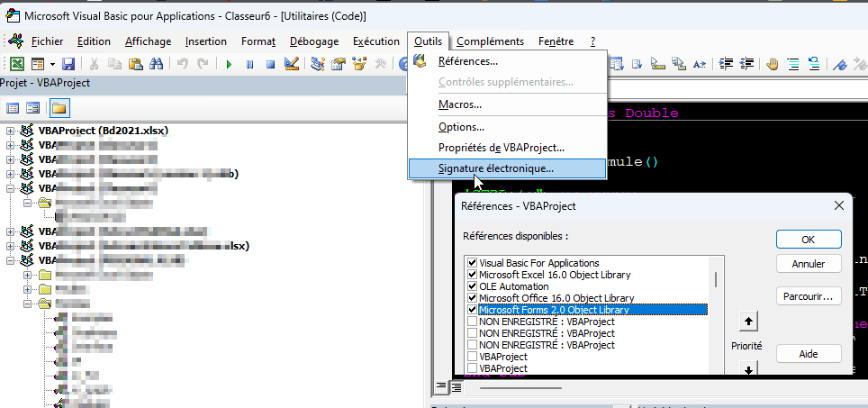Expand VBAProject (Bd2021.xlsx) tree node
This screenshot has width=868, height=408.
tap(10, 131)
